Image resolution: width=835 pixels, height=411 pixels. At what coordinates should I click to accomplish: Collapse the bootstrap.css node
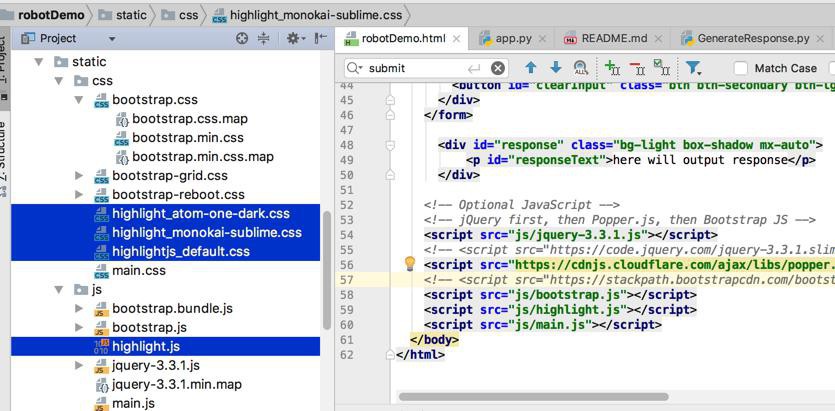click(78, 100)
